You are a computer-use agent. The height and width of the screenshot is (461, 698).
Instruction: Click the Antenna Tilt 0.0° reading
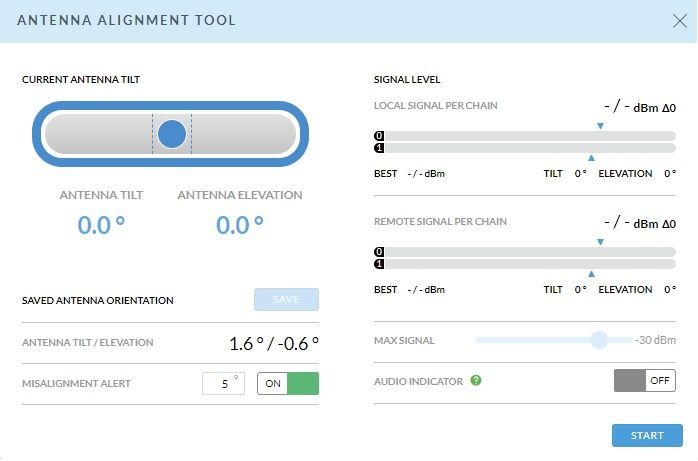point(102,224)
